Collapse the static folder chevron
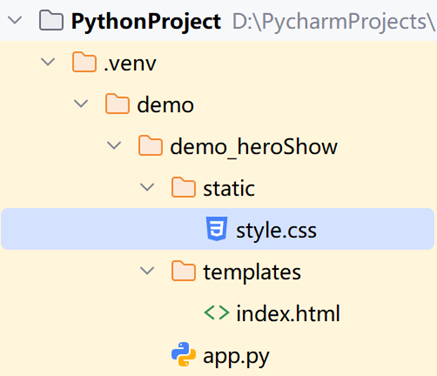 pyautogui.click(x=147, y=187)
